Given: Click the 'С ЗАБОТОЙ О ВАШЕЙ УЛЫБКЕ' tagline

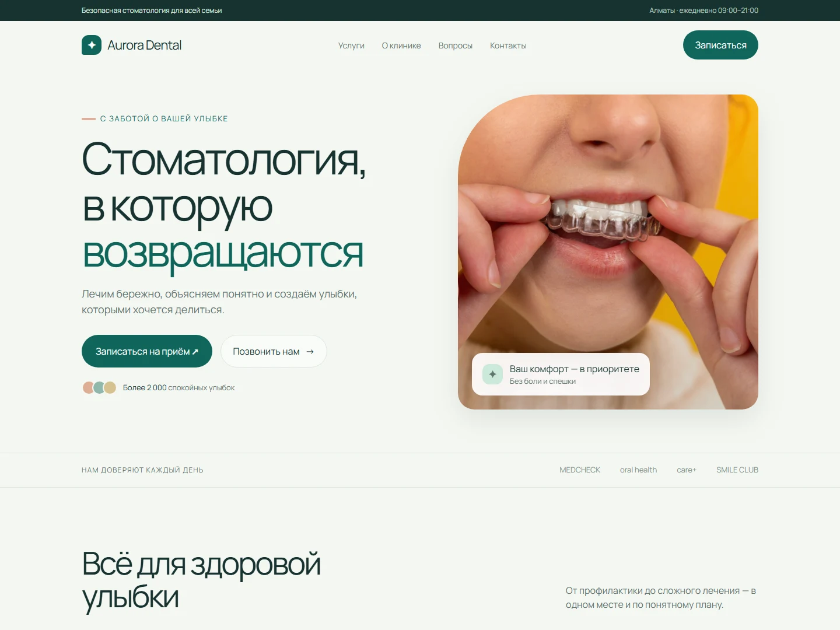Looking at the screenshot, I should pyautogui.click(x=164, y=118).
